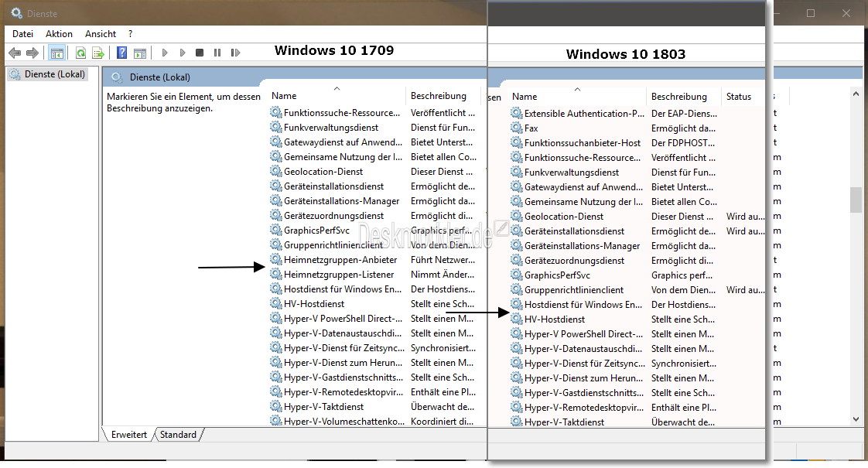The height and width of the screenshot is (468, 868).
Task: Click the vertical scrollbar down arrow
Action: 856,419
